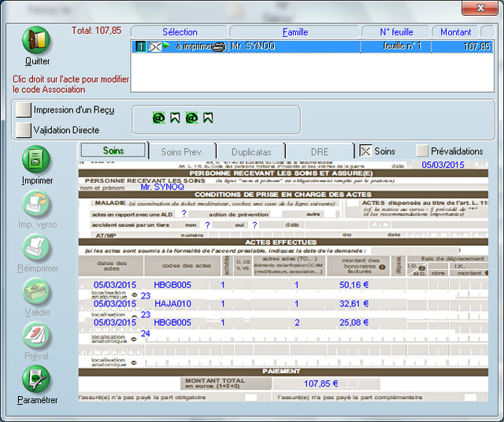This screenshot has height=422, width=504.
Task: Enable Impression d'un Reçu checkbox
Action: [x=23, y=110]
